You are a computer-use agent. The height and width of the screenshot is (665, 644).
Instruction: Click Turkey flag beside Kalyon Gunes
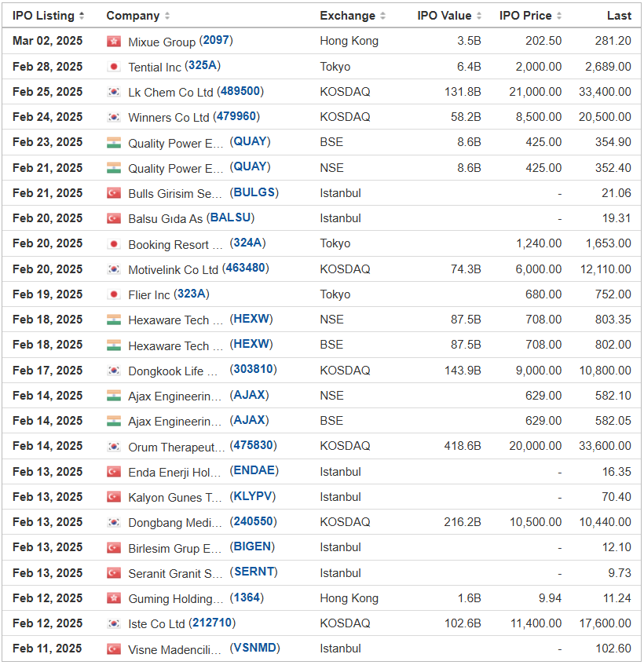coord(114,497)
